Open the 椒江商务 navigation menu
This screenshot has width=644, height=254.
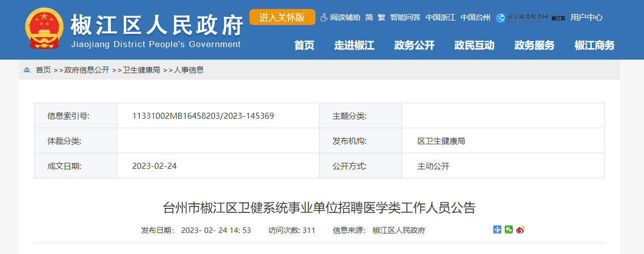(x=594, y=46)
